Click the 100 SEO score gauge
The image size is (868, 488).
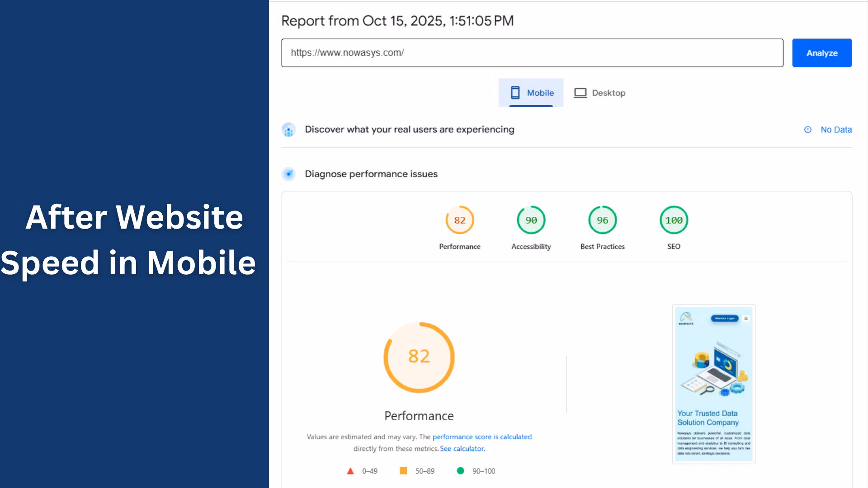coord(674,220)
